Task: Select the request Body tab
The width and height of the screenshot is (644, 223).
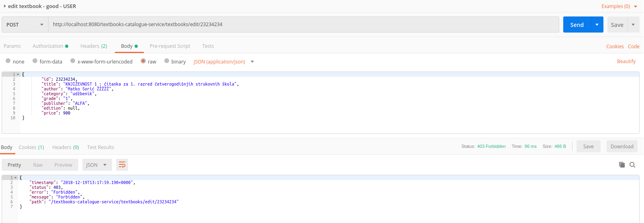Action: [x=129, y=46]
